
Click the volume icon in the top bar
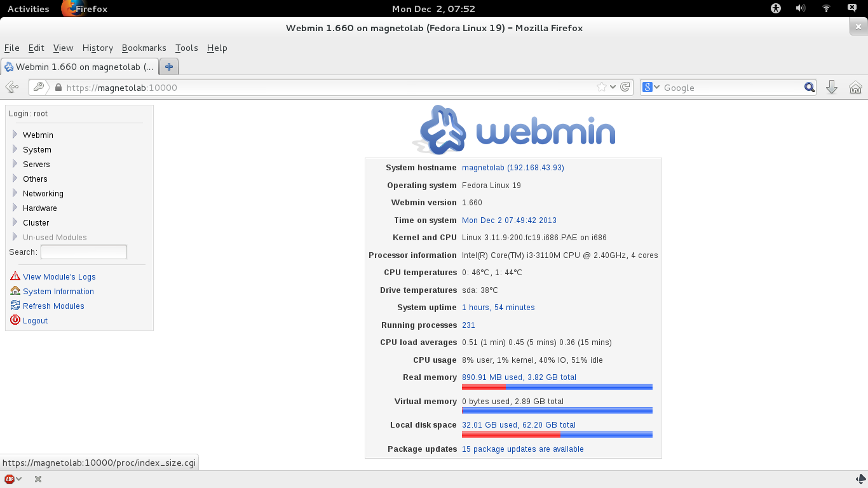[800, 8]
